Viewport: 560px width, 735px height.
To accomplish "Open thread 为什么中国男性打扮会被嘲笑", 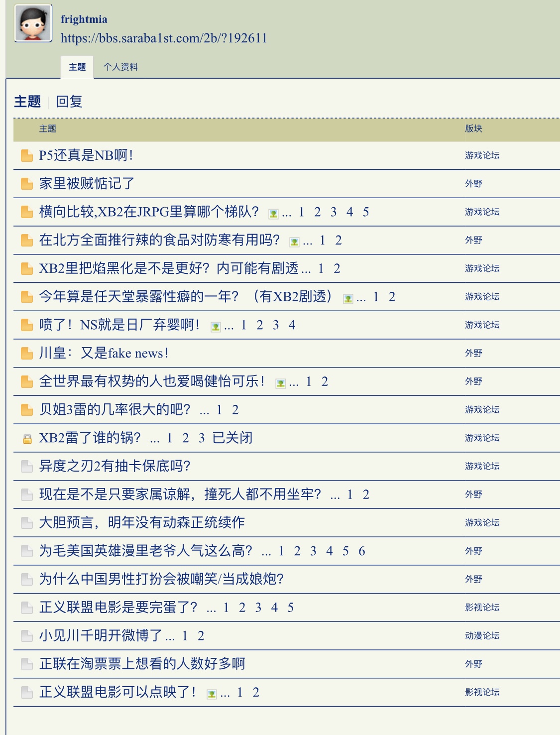I will pyautogui.click(x=162, y=579).
